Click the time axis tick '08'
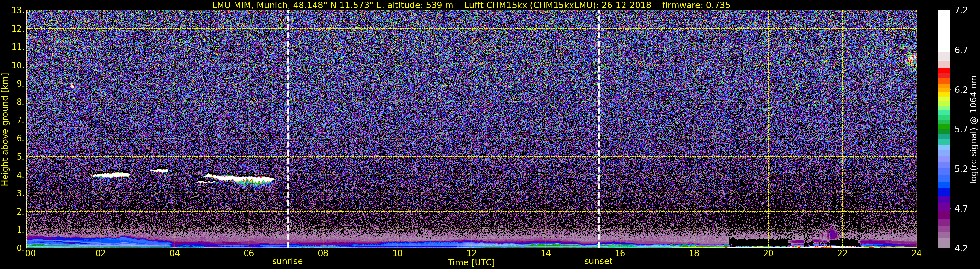The image size is (980, 269). (323, 253)
